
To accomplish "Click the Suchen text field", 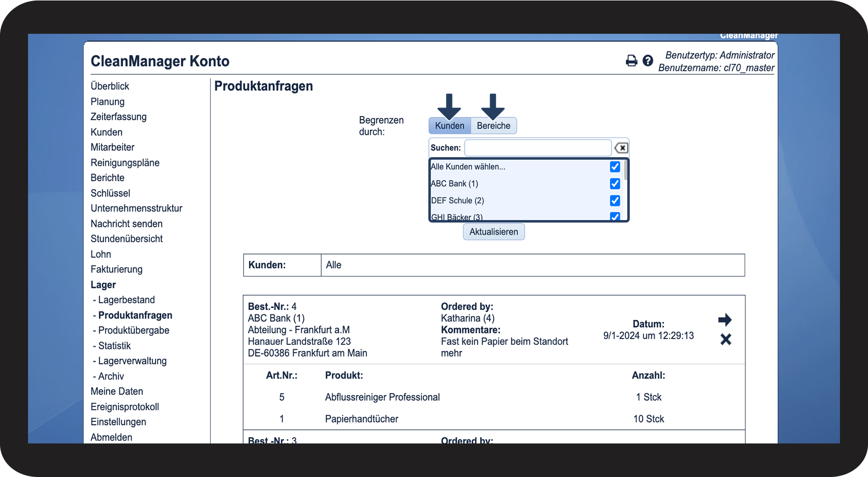I will [x=537, y=148].
